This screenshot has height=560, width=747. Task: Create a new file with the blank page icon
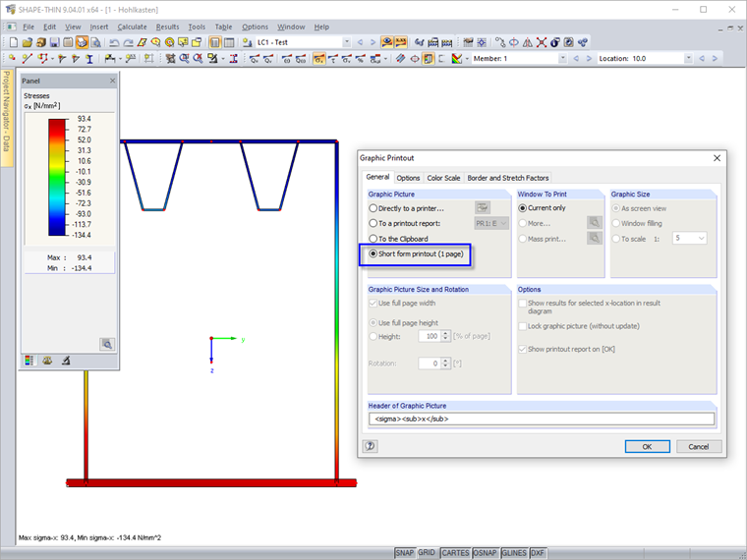pos(14,42)
